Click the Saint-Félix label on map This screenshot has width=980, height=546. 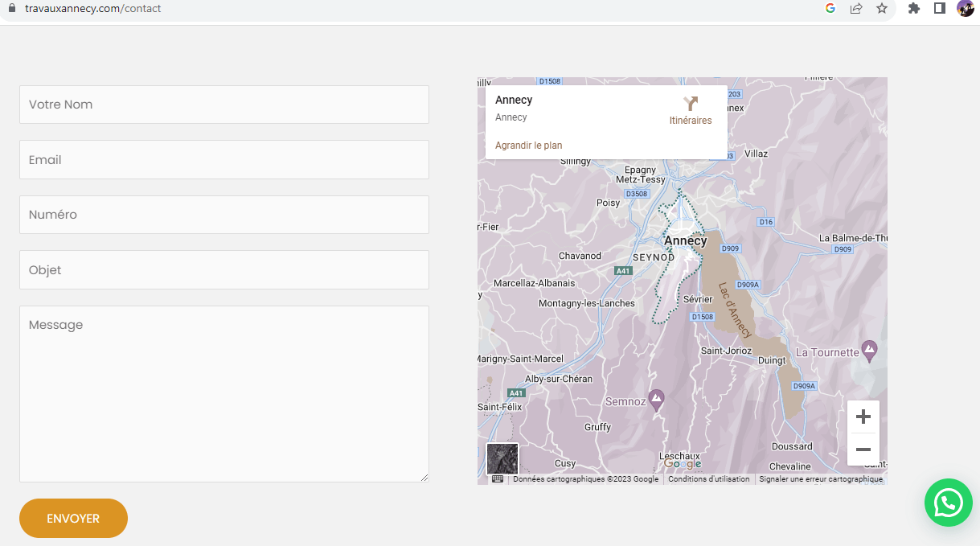click(x=500, y=407)
